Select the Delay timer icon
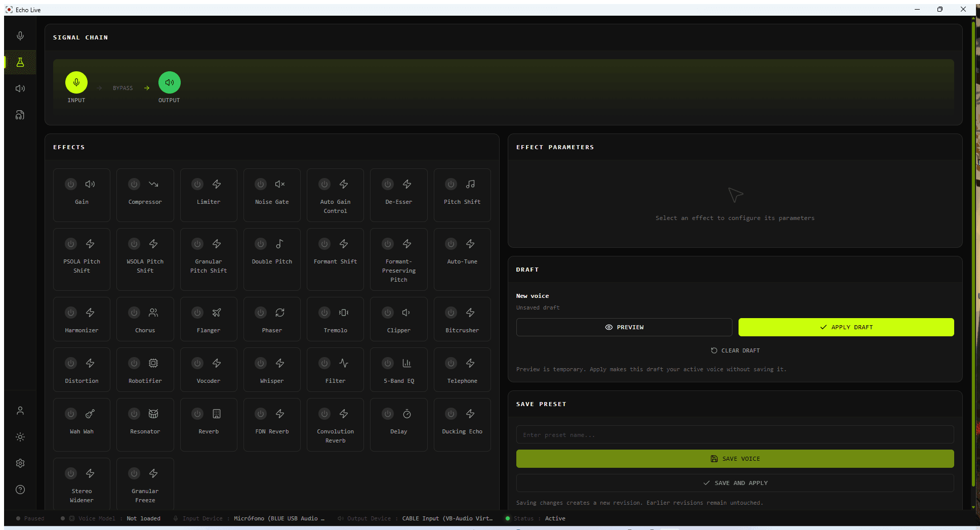Screen dimensions: 980x530 pyautogui.click(x=407, y=414)
